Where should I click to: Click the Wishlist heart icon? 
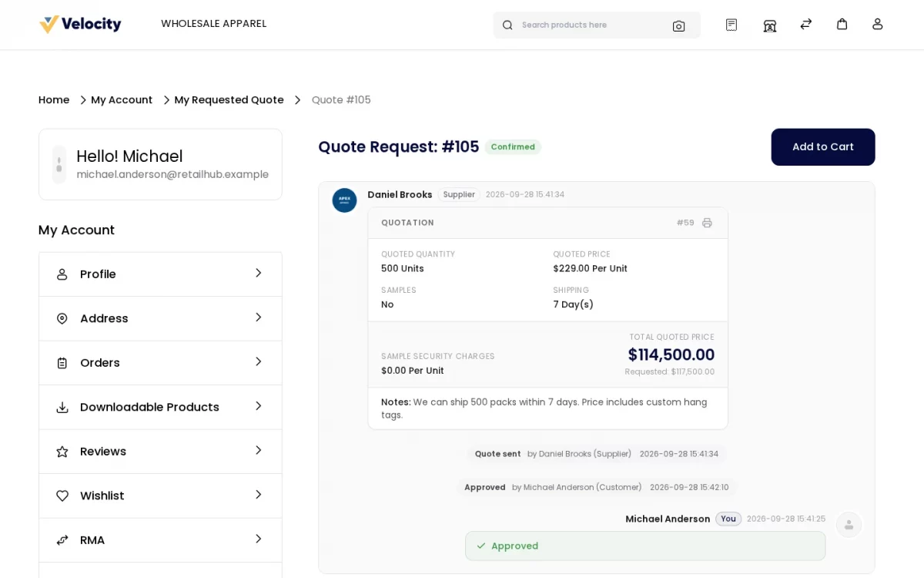pos(62,496)
